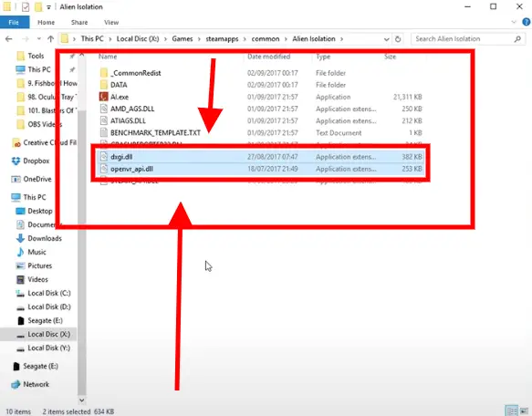Expand the ribbon with the chevron

[x=514, y=23]
